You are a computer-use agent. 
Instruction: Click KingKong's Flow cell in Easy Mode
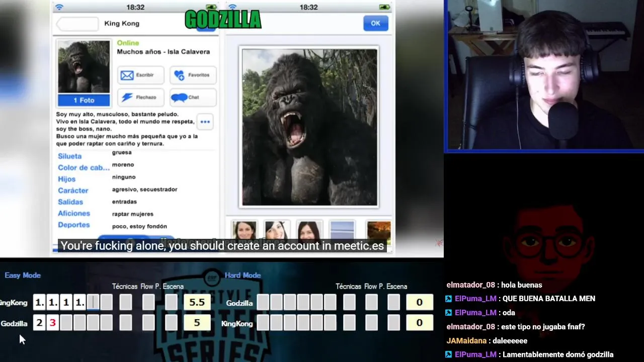(x=148, y=302)
